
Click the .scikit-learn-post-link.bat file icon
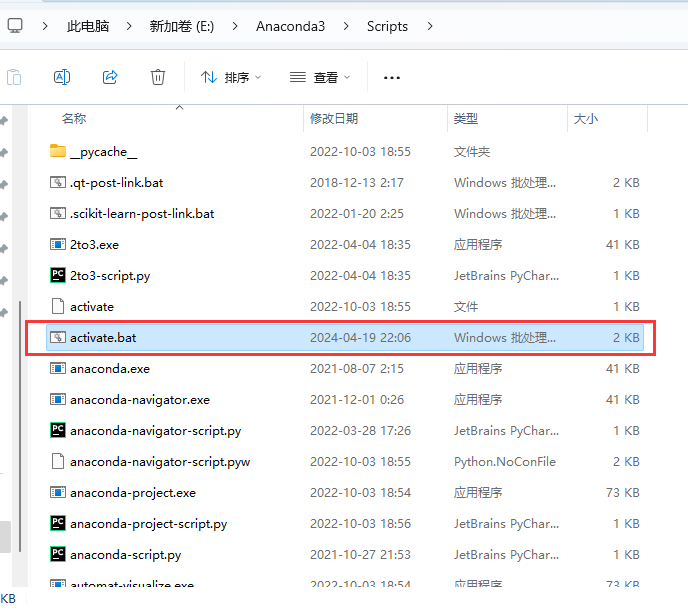[x=57, y=213]
